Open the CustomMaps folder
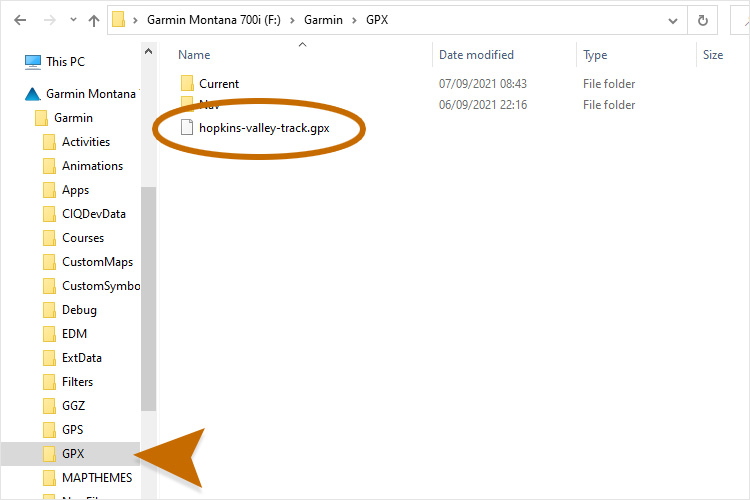 [x=98, y=262]
